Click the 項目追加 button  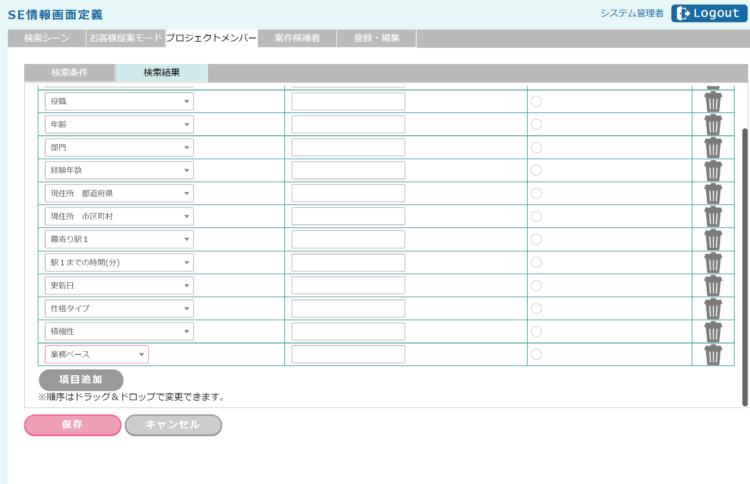[x=81, y=380]
